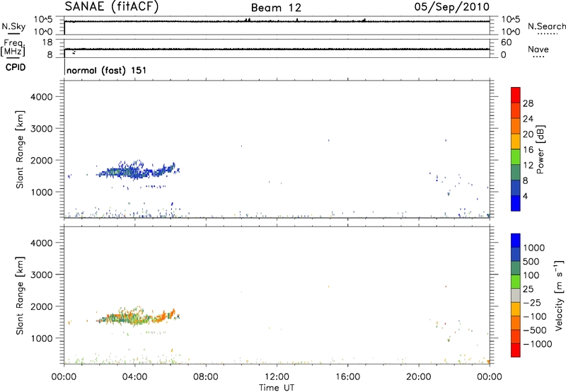Pick the bright blue top Velocity swatch
Viewport: 566px width, 392px height.
click(x=516, y=241)
